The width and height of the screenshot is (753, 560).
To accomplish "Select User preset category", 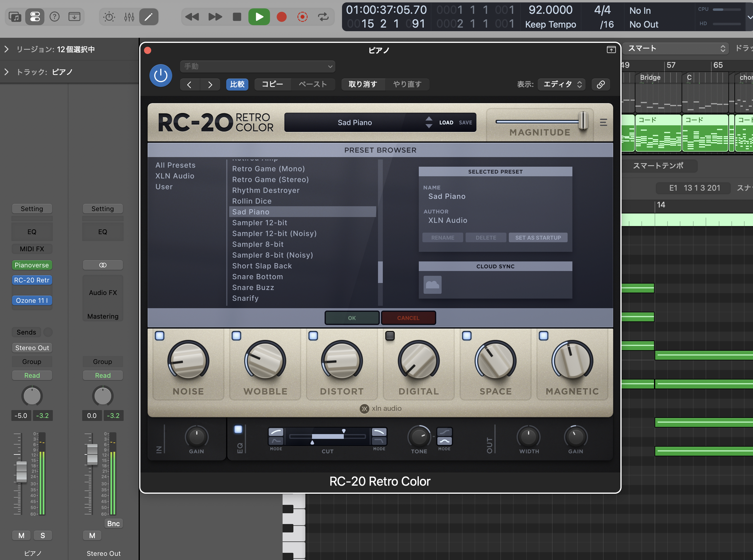I will [164, 187].
